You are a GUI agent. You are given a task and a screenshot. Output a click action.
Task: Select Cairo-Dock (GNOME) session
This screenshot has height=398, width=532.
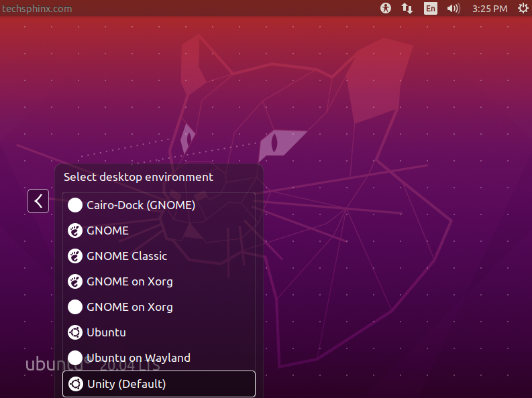[159, 205]
